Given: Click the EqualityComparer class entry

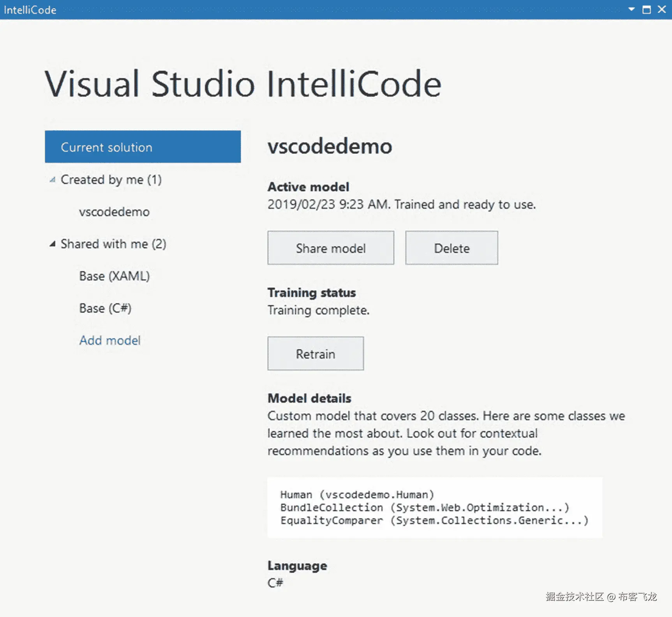Looking at the screenshot, I should 434,520.
